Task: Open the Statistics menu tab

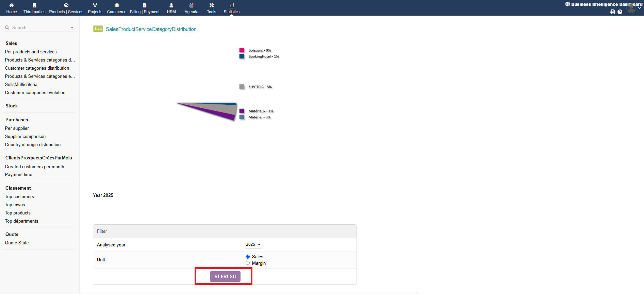Action: pos(231,8)
